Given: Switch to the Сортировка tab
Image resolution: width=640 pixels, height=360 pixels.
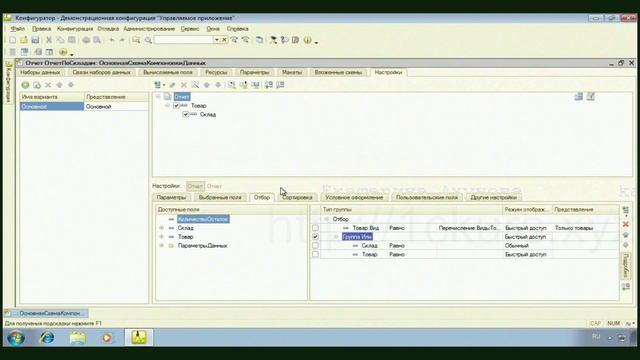Looking at the screenshot, I should click(297, 198).
